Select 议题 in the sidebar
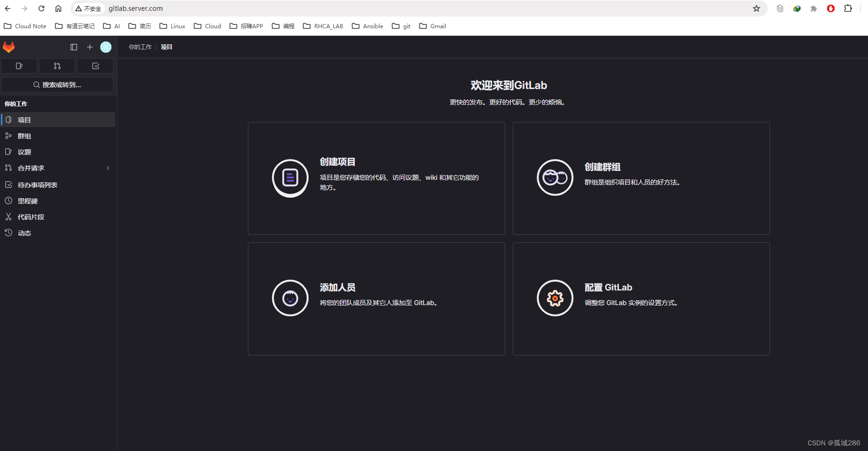Screen dimensions: 868x451 point(58,152)
